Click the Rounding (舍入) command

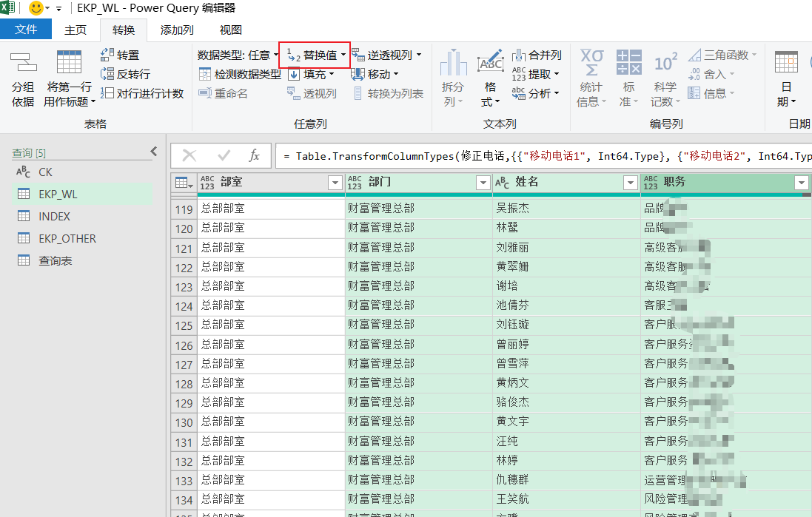(x=711, y=74)
